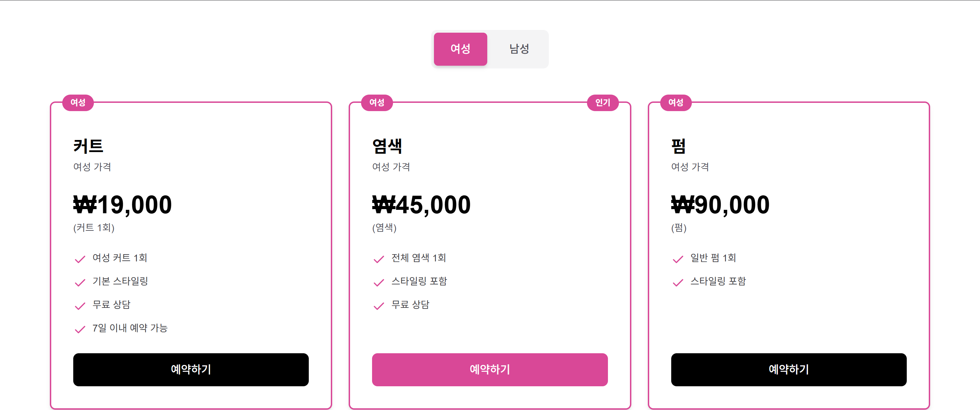Image resolution: width=980 pixels, height=410 pixels.
Task: Click the checkmark icon beside 일반 펌 1회
Action: pos(677,259)
